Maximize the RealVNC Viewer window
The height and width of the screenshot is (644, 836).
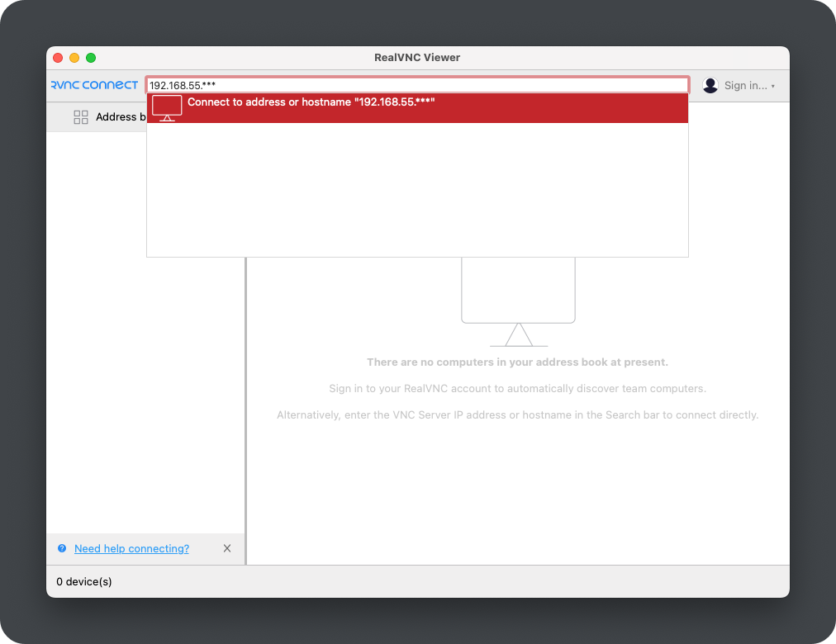pos(91,58)
